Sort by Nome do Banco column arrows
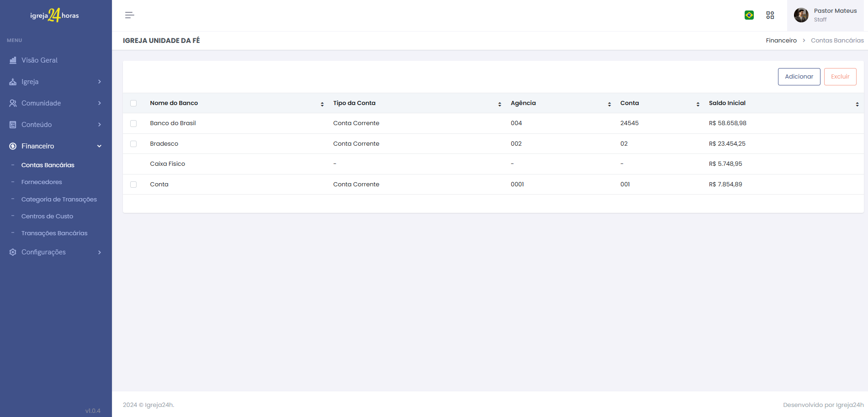The image size is (868, 417). click(x=322, y=104)
